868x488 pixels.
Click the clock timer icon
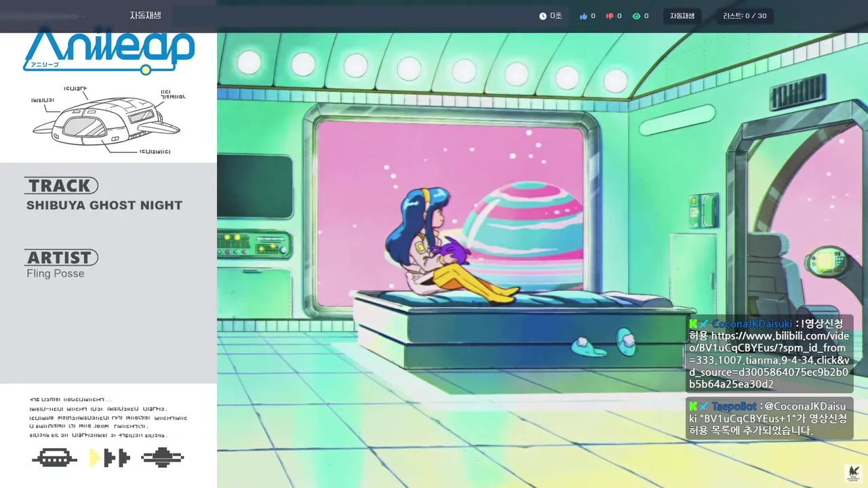(x=542, y=16)
